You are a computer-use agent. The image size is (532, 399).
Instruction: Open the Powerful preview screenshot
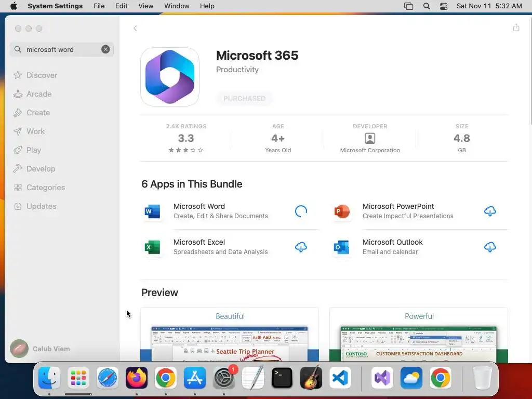click(419, 334)
